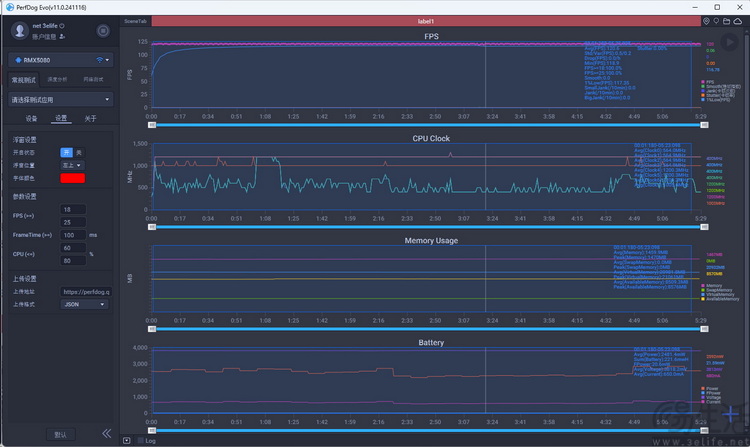Click the CPU Clock chart left range handle
Screen dimensions: 750x447
[x=152, y=227]
